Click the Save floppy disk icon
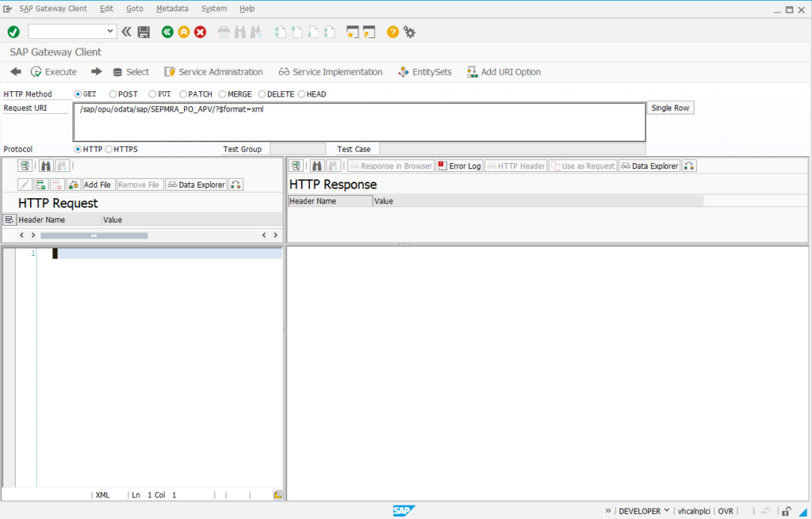 click(x=144, y=32)
